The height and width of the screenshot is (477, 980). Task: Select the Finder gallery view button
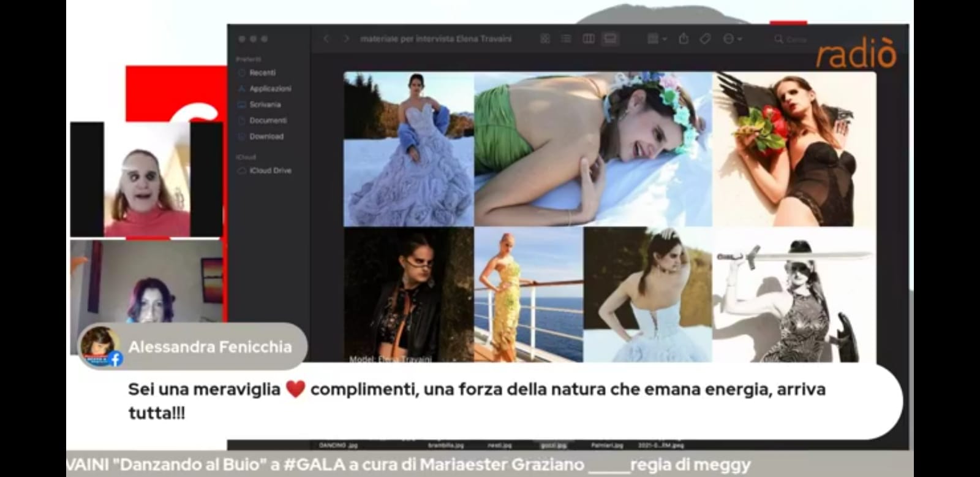click(610, 39)
